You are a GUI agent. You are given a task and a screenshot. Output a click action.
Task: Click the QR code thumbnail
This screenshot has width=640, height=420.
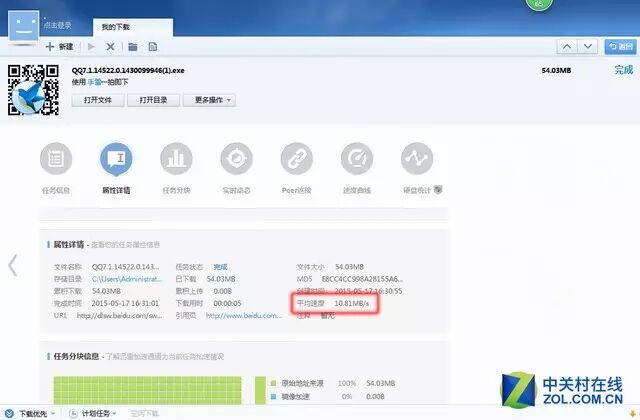click(x=33, y=90)
